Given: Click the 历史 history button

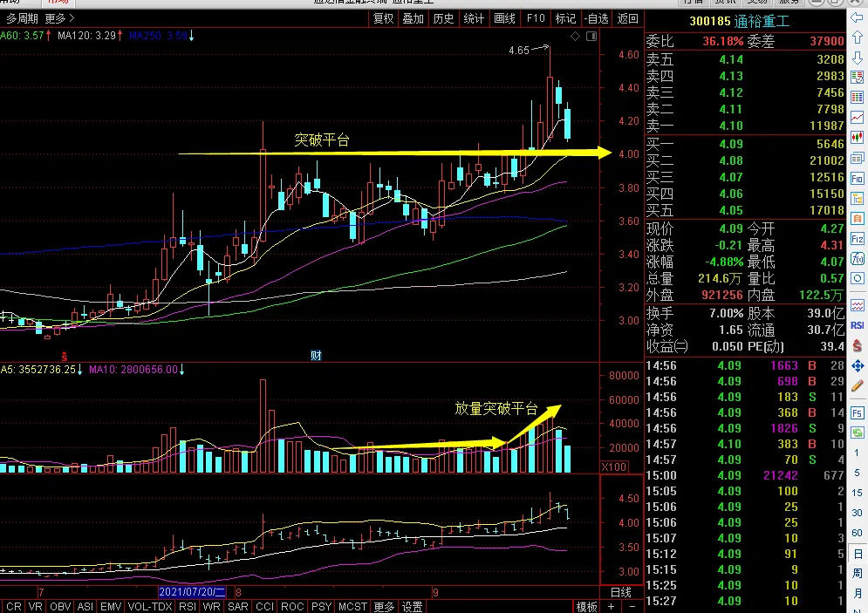Looking at the screenshot, I should 443,19.
